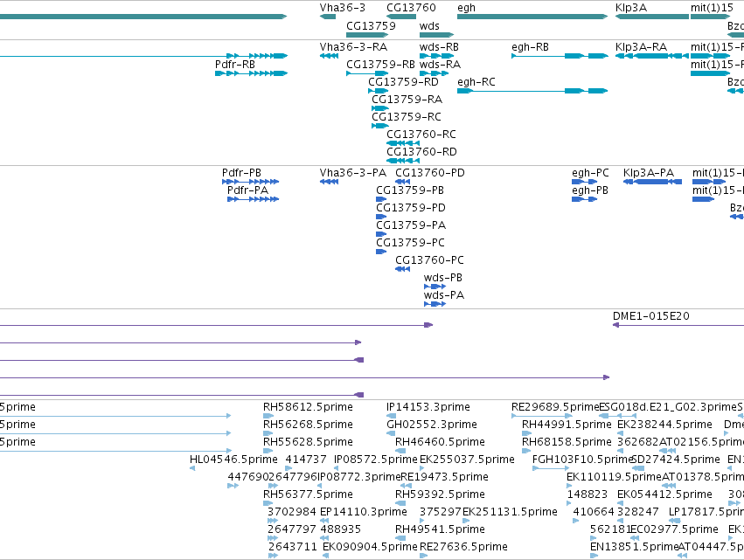Select the CG13759 gene feature
This screenshot has height=560, width=744.
tap(368, 35)
